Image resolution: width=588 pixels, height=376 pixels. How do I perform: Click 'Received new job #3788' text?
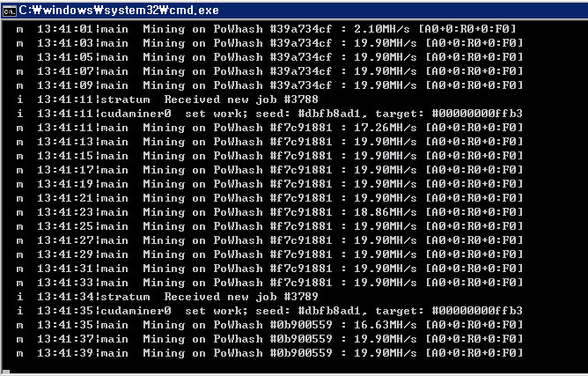point(241,100)
